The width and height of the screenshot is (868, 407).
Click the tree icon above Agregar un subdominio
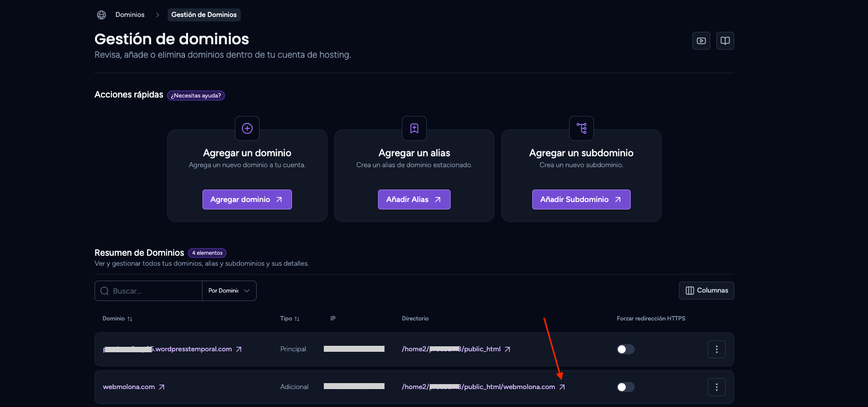click(581, 128)
